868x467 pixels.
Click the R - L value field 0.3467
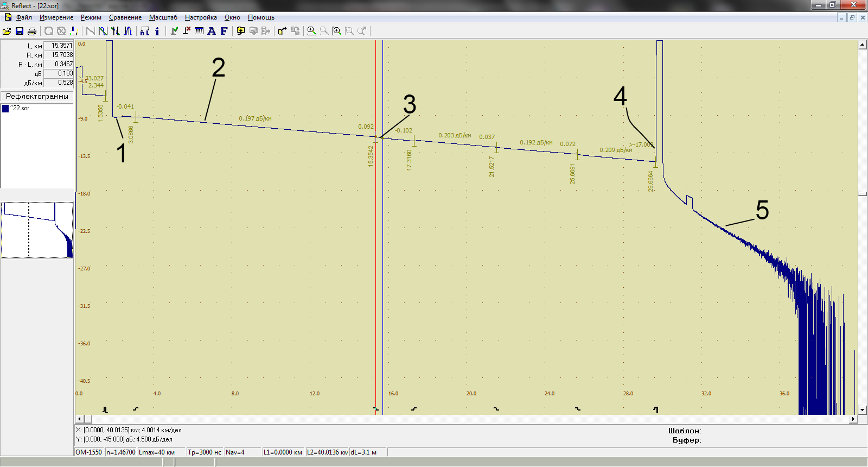(x=58, y=64)
